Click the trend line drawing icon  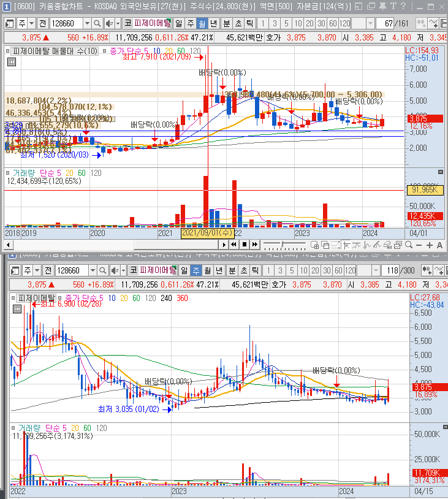click(x=377, y=245)
